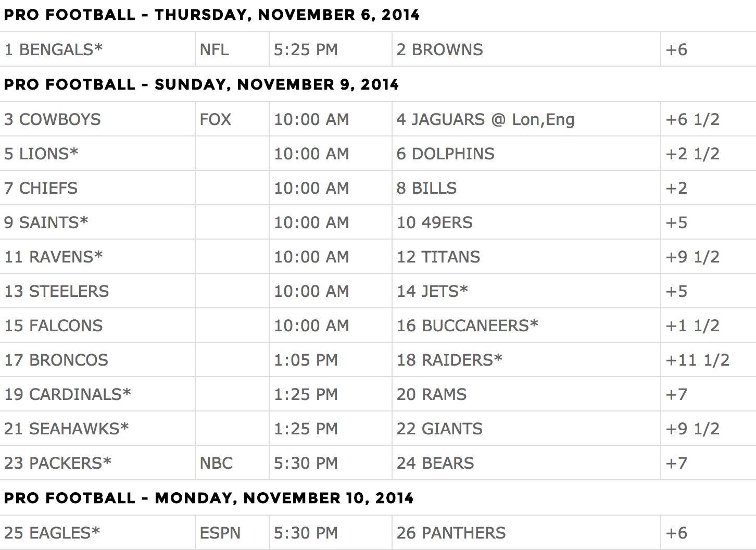Click the Sunday, November 9 section header
Image resolution: width=756 pixels, height=550 pixels.
pyautogui.click(x=201, y=84)
